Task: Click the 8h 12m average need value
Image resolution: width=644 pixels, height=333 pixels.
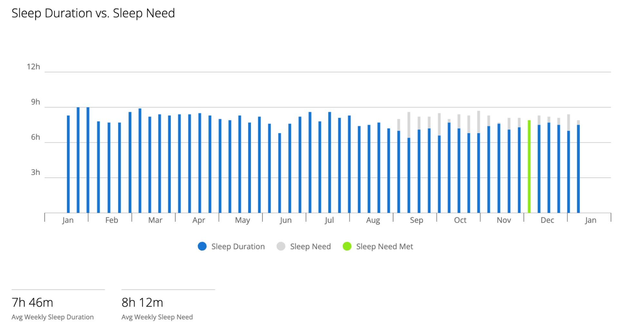Action: (142, 302)
